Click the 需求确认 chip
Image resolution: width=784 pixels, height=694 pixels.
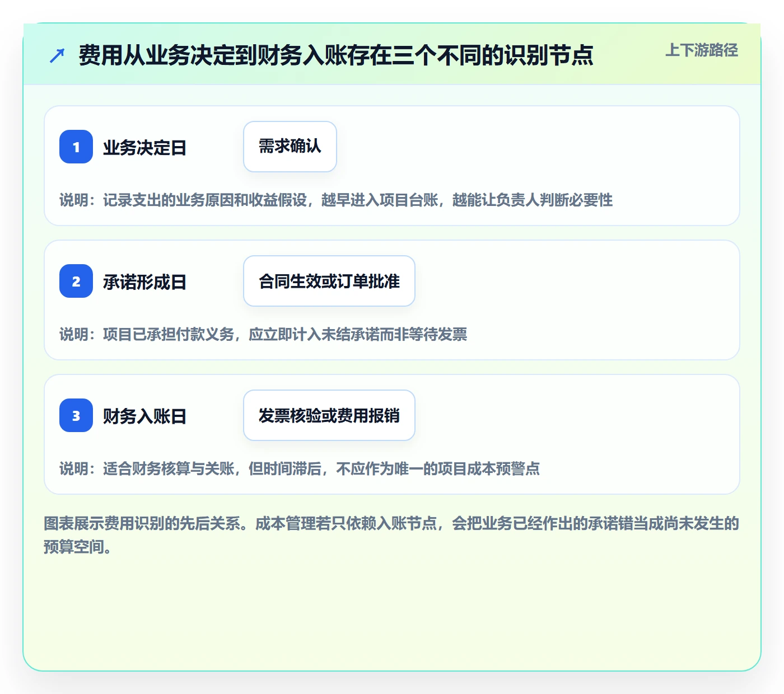(x=290, y=147)
